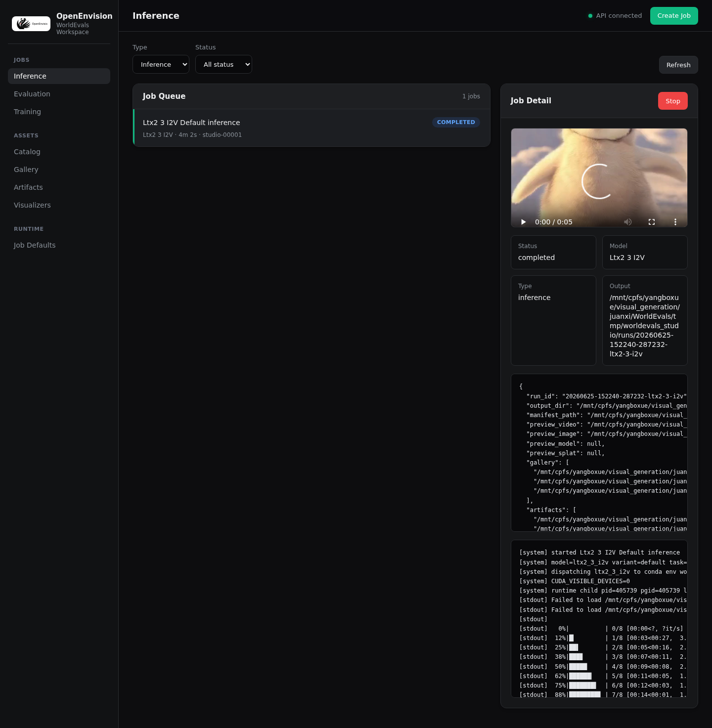
Task: Click the CUDA_VISIBLE_DEVICES=0 log line
Action: [575, 581]
